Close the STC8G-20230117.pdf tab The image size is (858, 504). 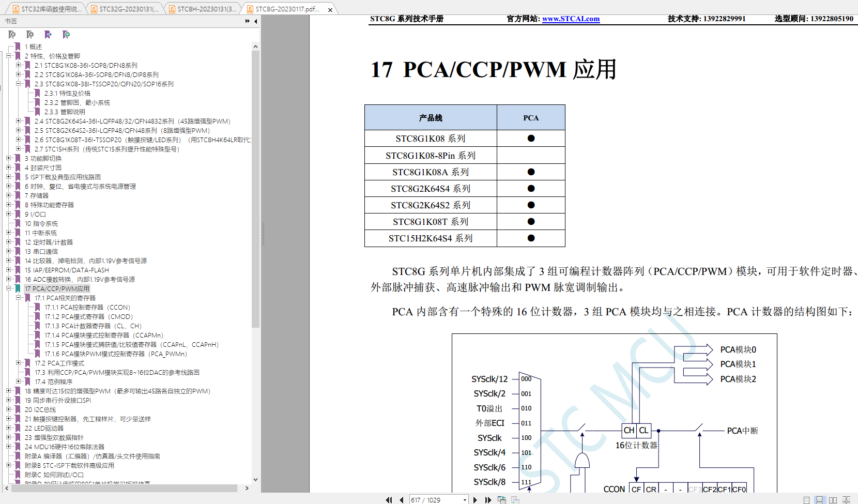click(330, 10)
